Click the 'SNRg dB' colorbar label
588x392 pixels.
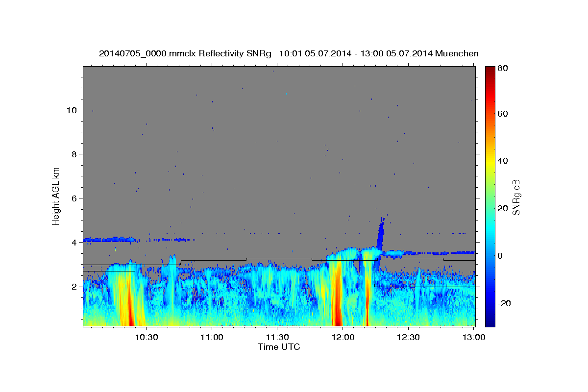(516, 197)
